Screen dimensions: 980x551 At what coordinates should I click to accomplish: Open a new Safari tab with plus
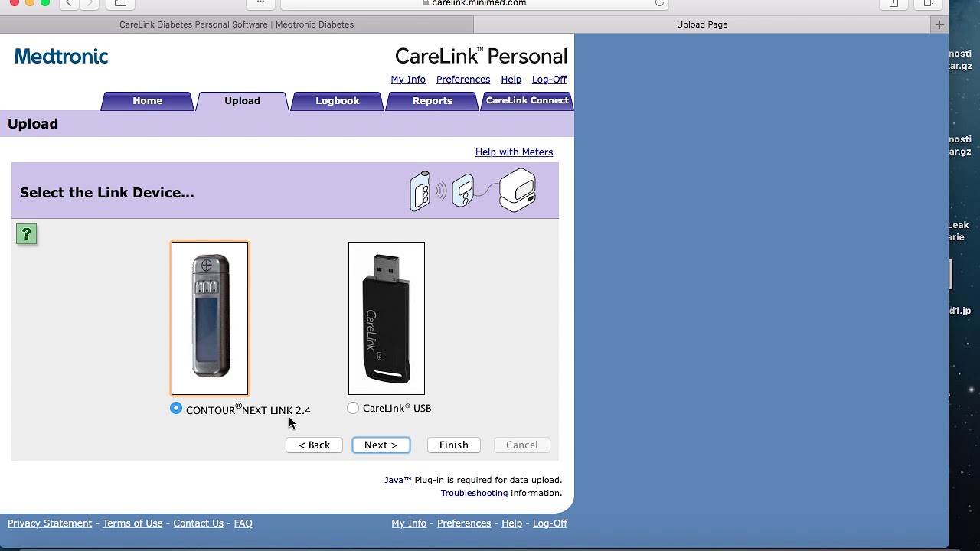point(939,24)
